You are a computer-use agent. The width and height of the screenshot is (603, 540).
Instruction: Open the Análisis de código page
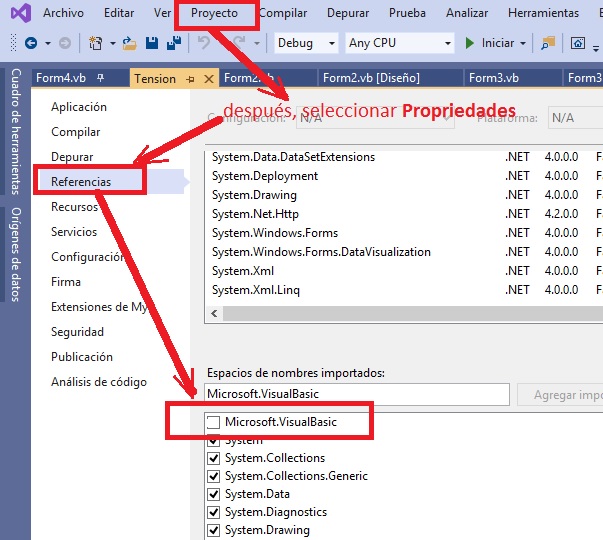click(x=99, y=382)
